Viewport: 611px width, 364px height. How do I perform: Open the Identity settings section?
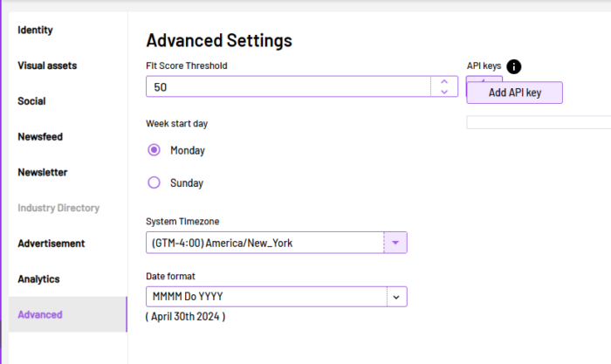coord(35,30)
